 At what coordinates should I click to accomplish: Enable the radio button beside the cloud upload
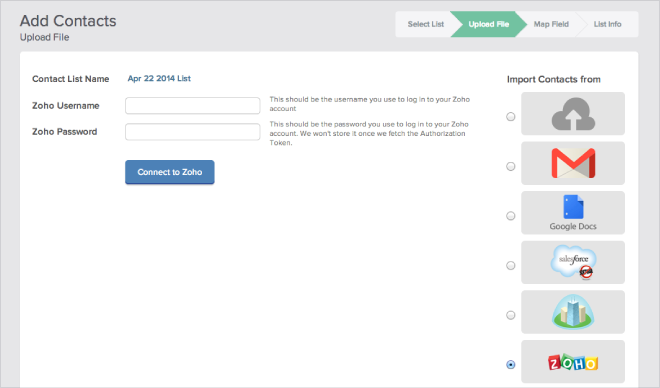coord(511,117)
